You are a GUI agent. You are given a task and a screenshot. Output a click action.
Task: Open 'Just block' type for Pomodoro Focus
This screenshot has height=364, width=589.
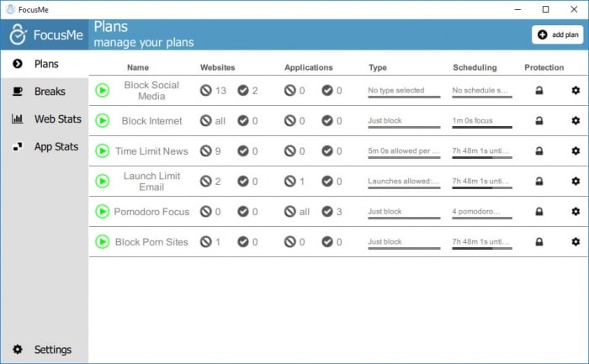pyautogui.click(x=404, y=213)
